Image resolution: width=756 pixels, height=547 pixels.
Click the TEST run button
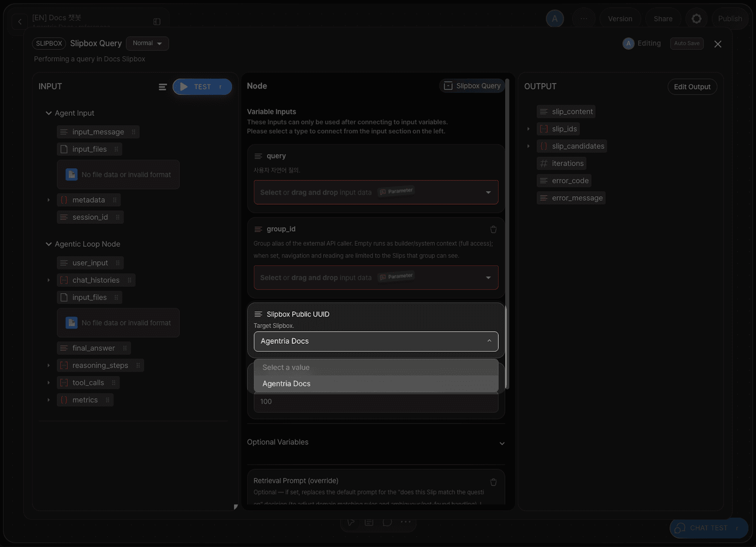coord(202,87)
